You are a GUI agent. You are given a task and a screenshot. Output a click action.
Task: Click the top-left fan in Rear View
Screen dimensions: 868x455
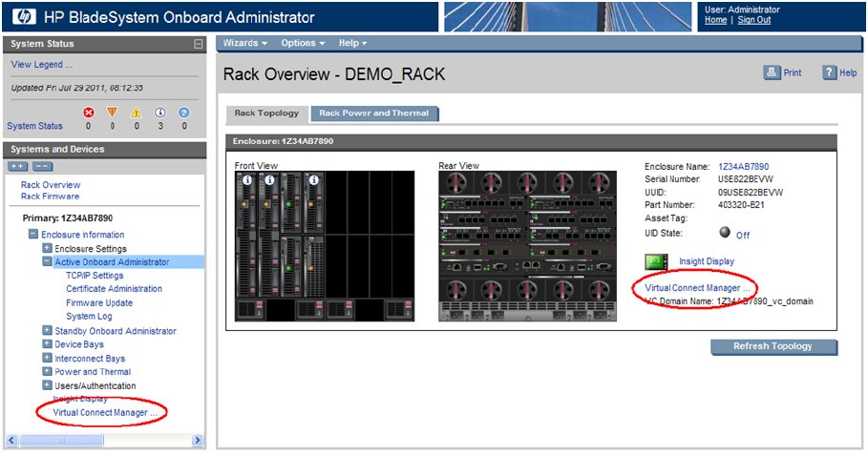click(456, 183)
